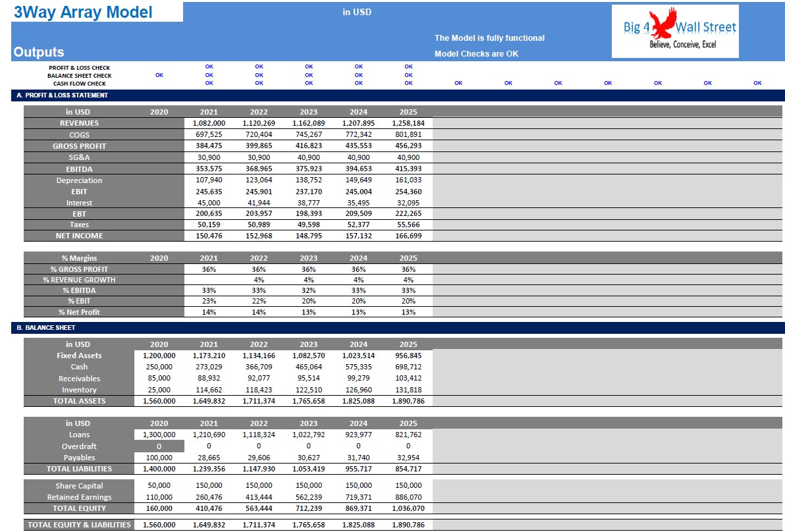
Task: Click the 2020 BALANCE SHEET CHECK OK indicator
Action: [x=159, y=75]
